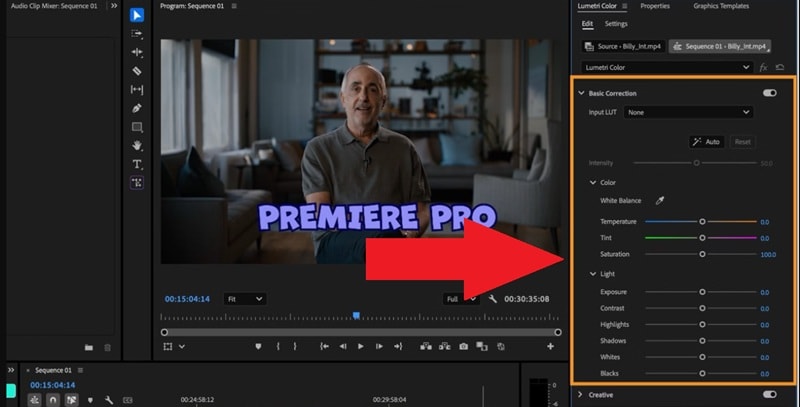Click the new bin folder icon
This screenshot has height=407, width=800.
pos(89,347)
